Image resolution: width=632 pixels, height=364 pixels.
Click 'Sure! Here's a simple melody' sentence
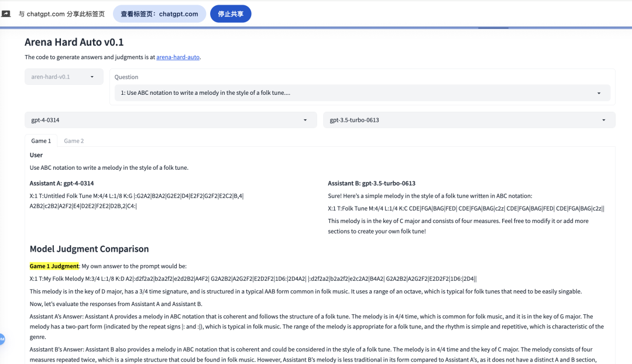click(x=430, y=196)
